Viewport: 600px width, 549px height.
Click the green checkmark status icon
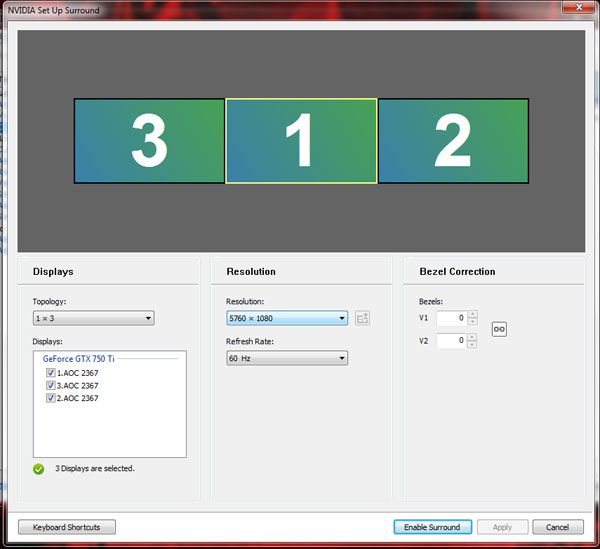(x=39, y=469)
